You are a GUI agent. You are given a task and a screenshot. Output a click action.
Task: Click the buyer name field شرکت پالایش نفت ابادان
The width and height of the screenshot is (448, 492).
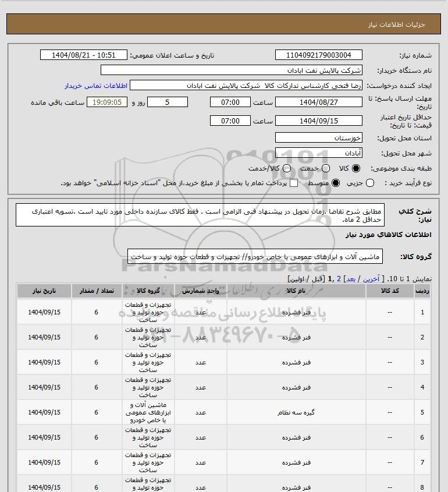tap(232, 70)
